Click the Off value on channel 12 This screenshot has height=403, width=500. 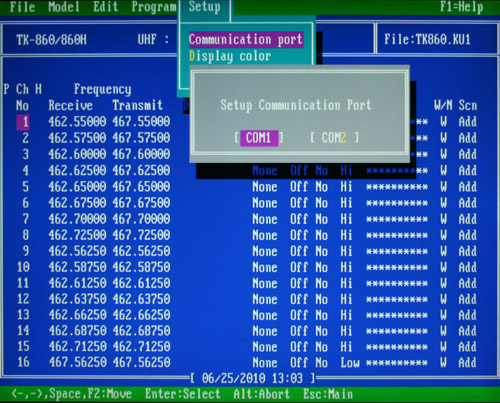299,299
